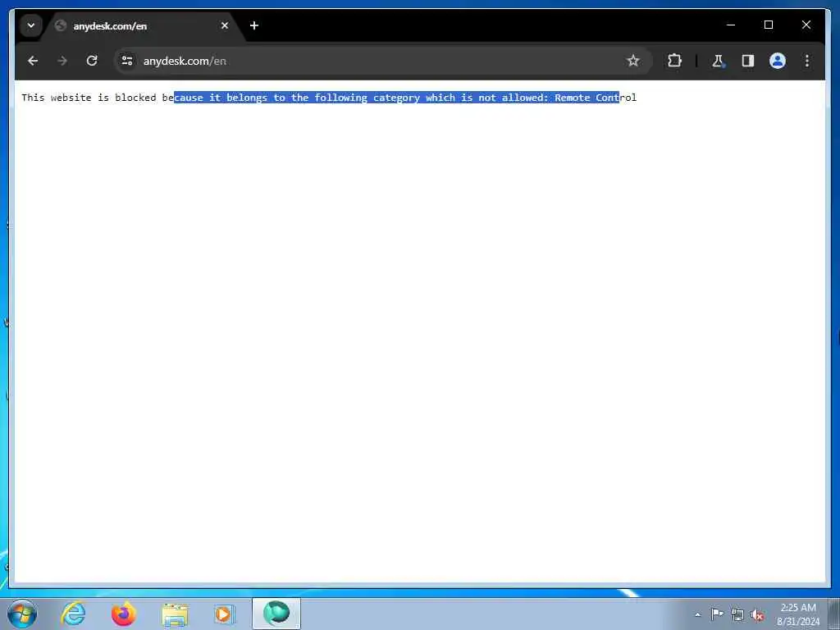Close the browser window
Screen dimensions: 840x630
pos(806,25)
